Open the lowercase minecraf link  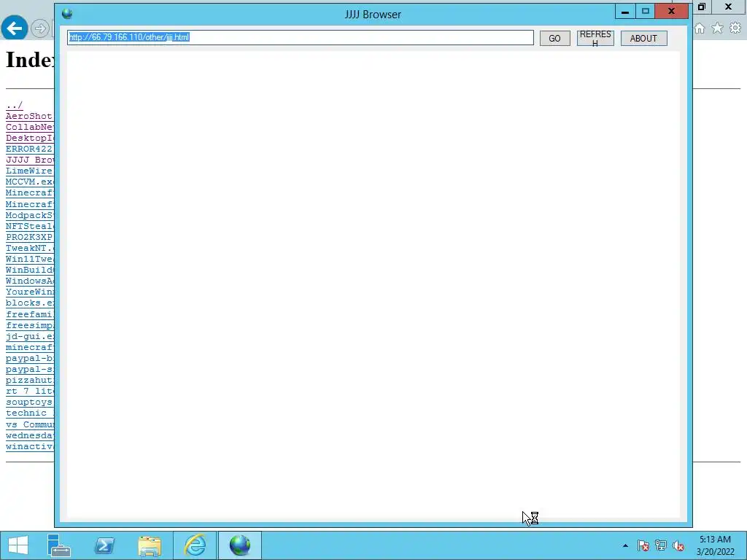click(29, 348)
